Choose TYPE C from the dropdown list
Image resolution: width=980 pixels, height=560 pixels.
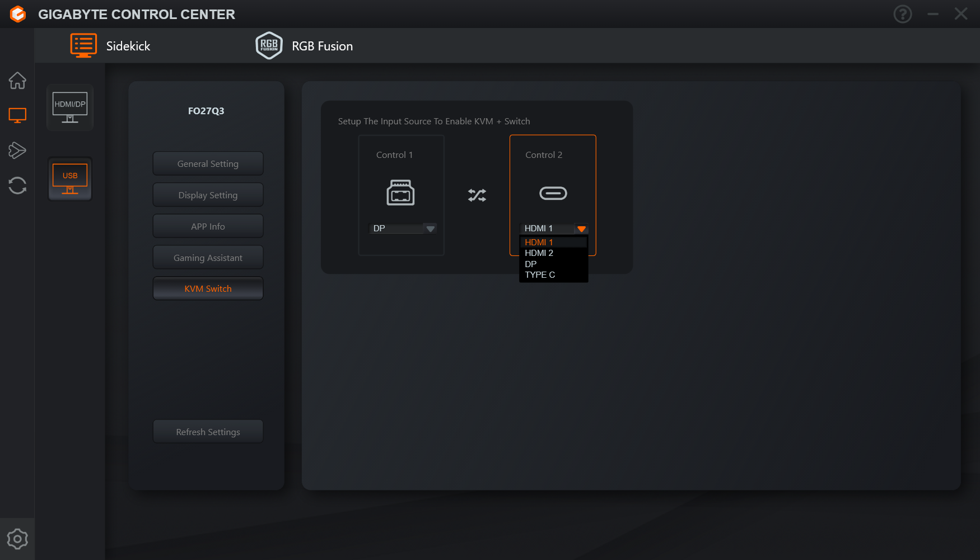coord(553,274)
